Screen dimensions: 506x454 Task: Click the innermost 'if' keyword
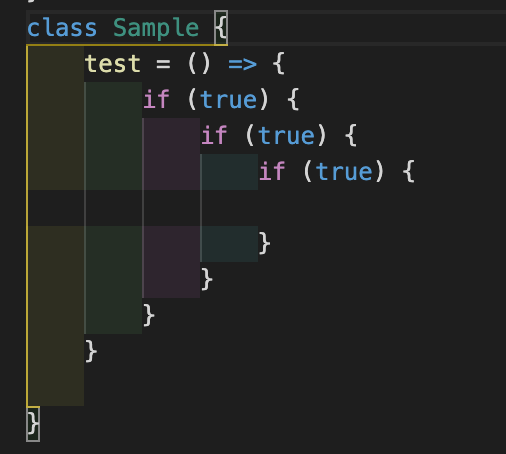tap(272, 171)
